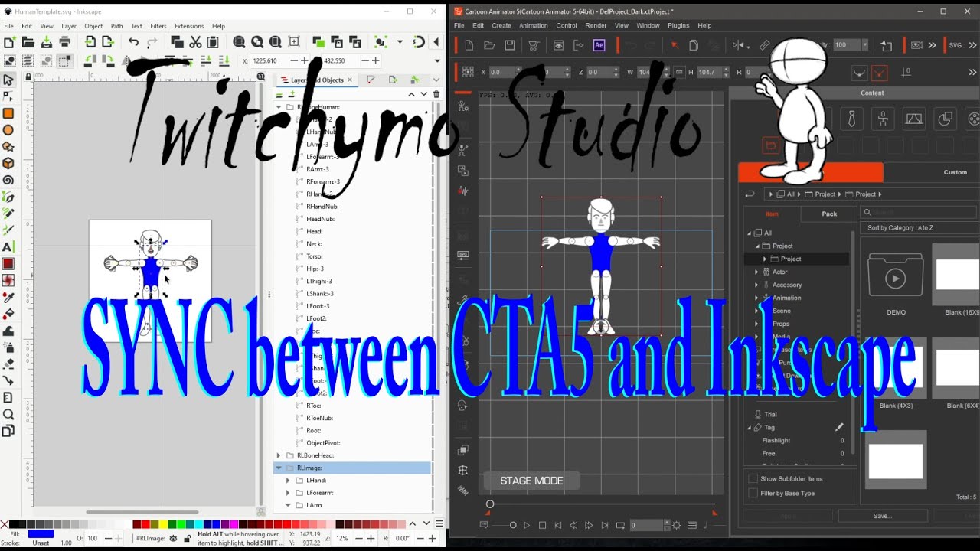Expand the LHand sublayer

289,481
